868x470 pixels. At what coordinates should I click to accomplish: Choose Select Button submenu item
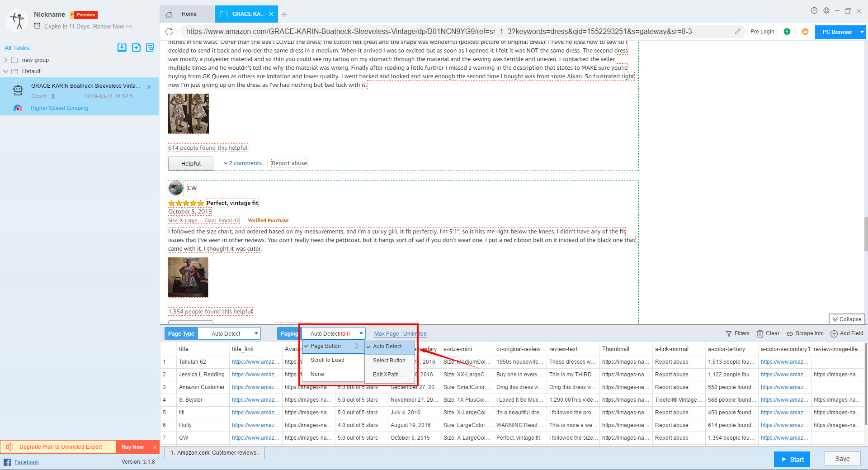[390, 361]
